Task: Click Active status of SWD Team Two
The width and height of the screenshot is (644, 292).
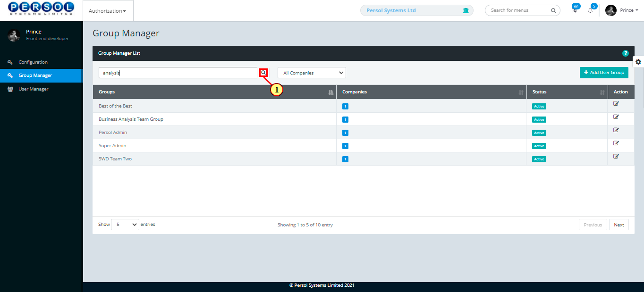Action: point(539,159)
